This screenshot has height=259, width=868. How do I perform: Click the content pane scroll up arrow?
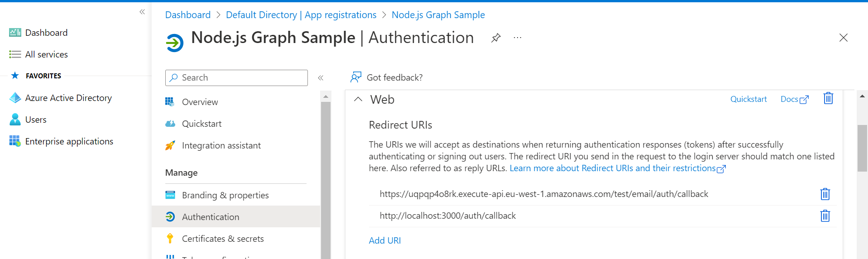[x=862, y=96]
